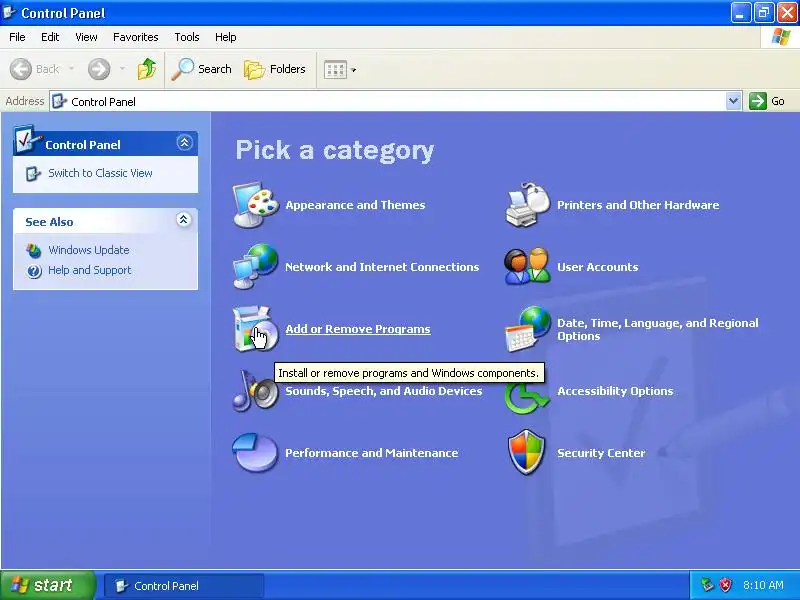Open the Back button history dropdown

[71, 69]
